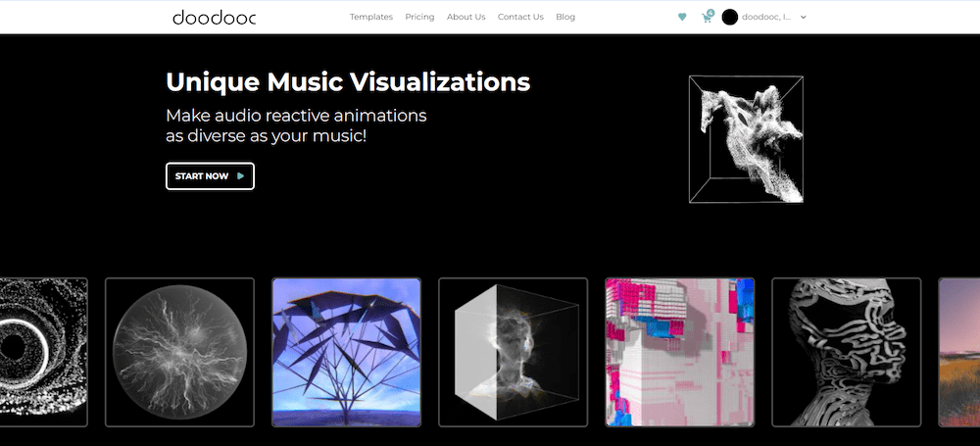The image size is (980, 446).
Task: Expand the account menu chevron
Action: coord(804,17)
